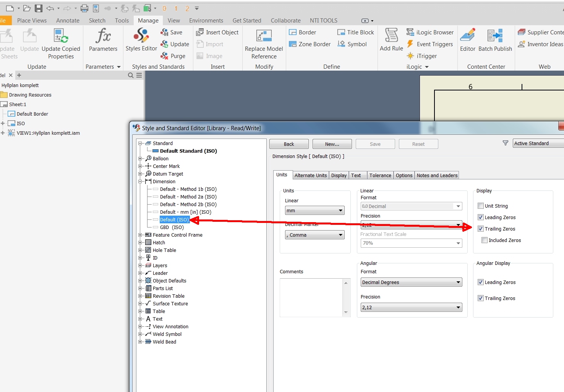Image resolution: width=564 pixels, height=392 pixels.
Task: Toggle Angular Display Leading Zeros checkbox
Action: [481, 282]
